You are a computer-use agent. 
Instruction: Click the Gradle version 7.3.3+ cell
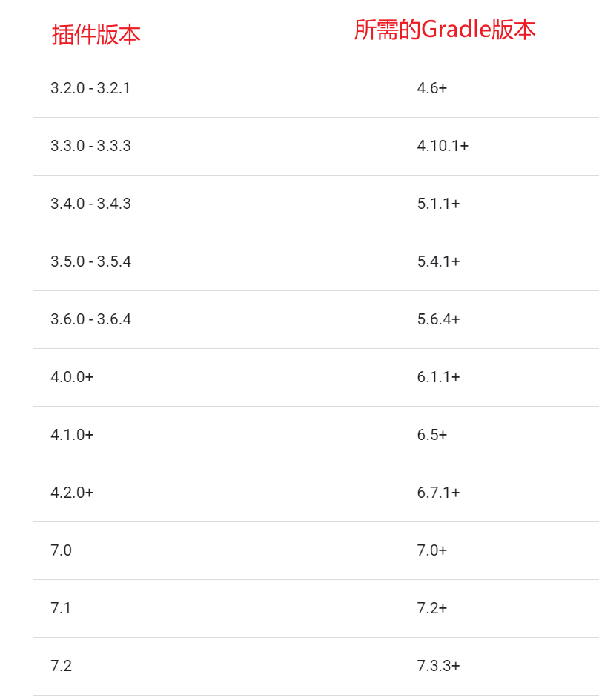(438, 666)
